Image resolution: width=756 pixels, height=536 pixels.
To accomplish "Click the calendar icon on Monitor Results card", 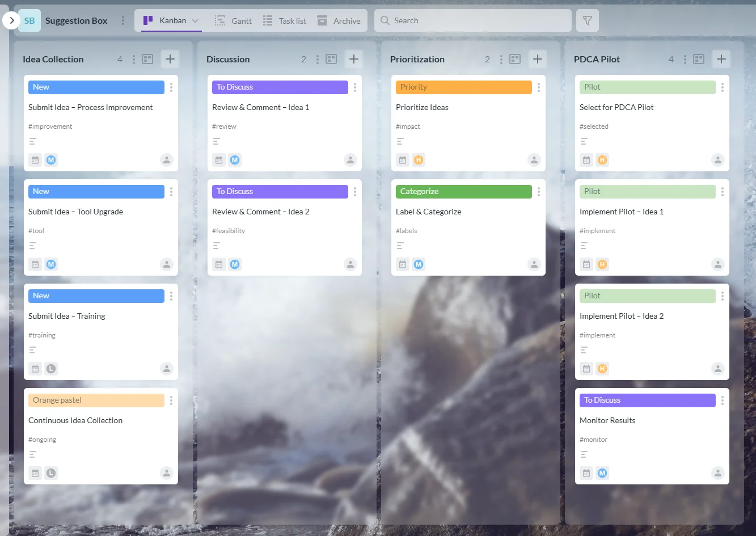I will (586, 472).
